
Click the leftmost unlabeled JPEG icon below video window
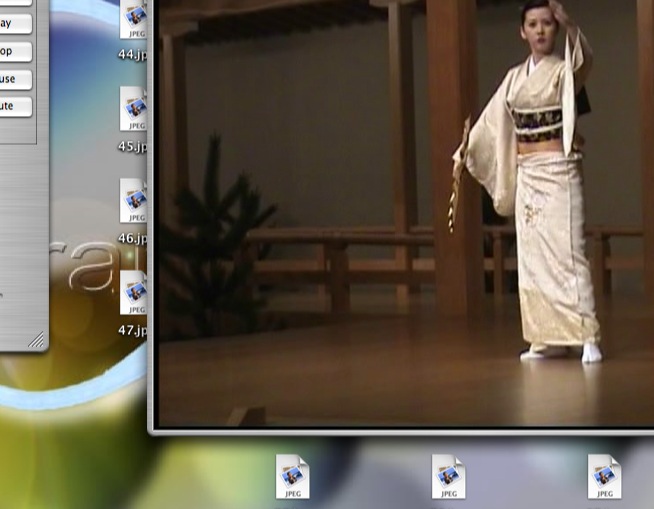(x=292, y=476)
